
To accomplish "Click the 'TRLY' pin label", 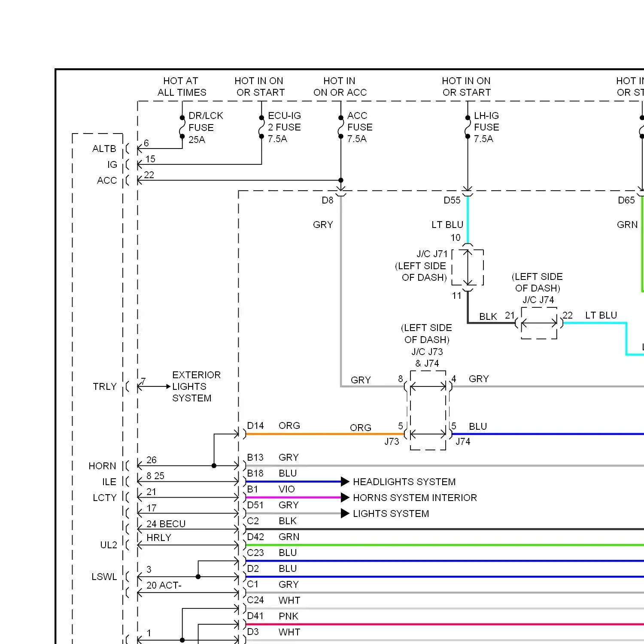I will [105, 387].
